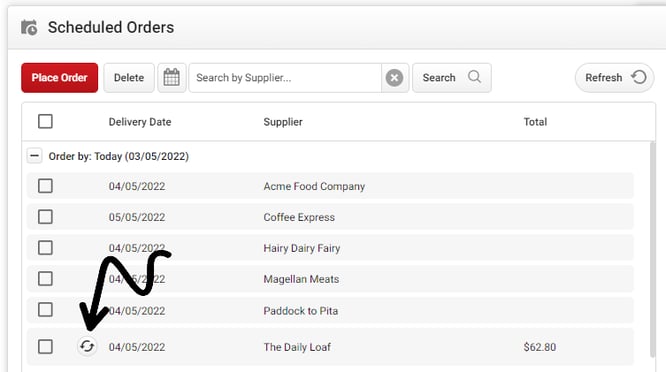
Task: Sort by the Delivery Date column header
Action: 140,122
